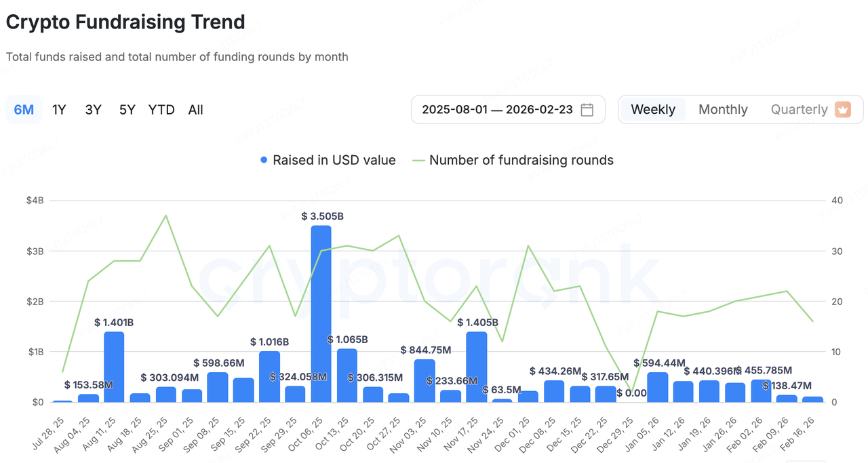Show the All time range
The image size is (868, 463).
(x=196, y=110)
